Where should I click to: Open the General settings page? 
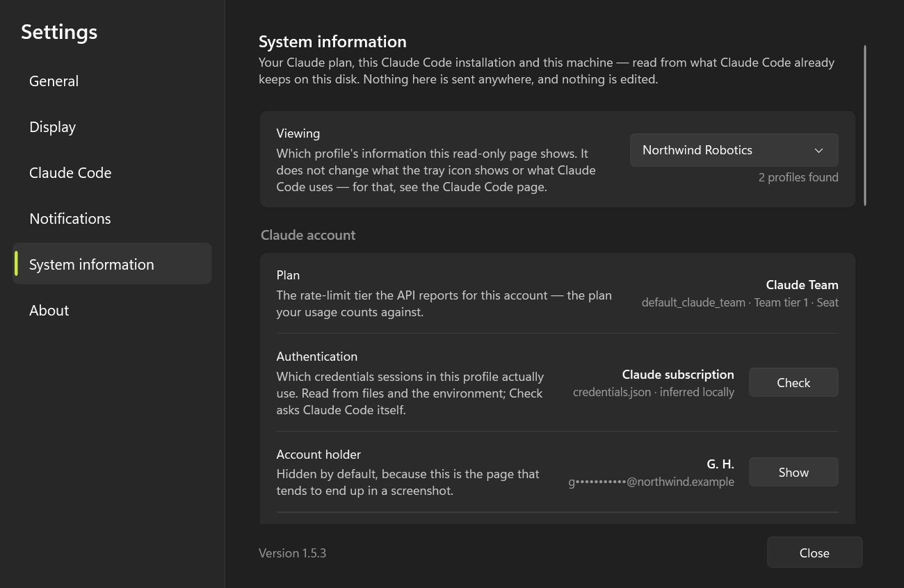coord(112,81)
